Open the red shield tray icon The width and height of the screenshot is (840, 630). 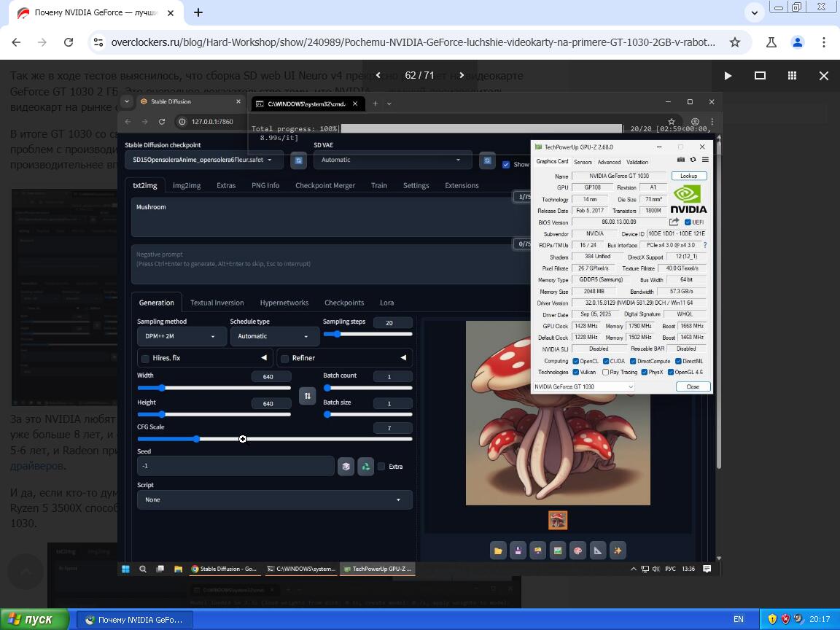(785, 619)
